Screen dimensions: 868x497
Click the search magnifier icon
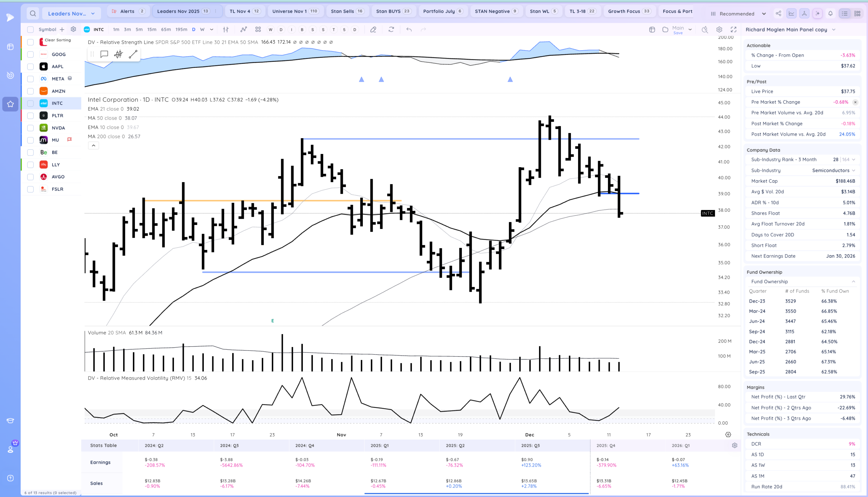click(x=33, y=14)
